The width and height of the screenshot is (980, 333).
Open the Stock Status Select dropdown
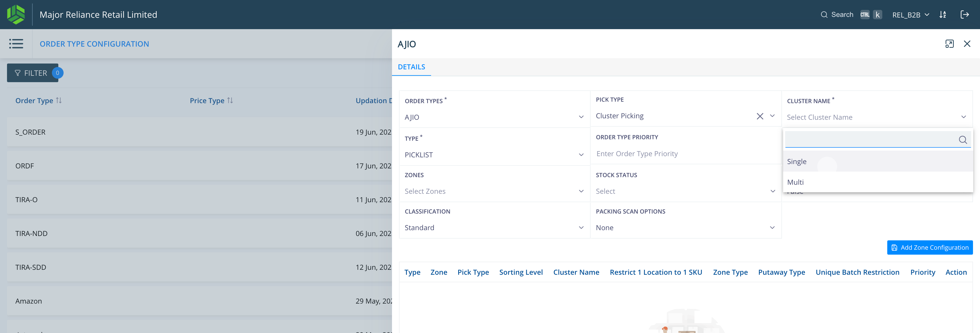click(x=685, y=191)
